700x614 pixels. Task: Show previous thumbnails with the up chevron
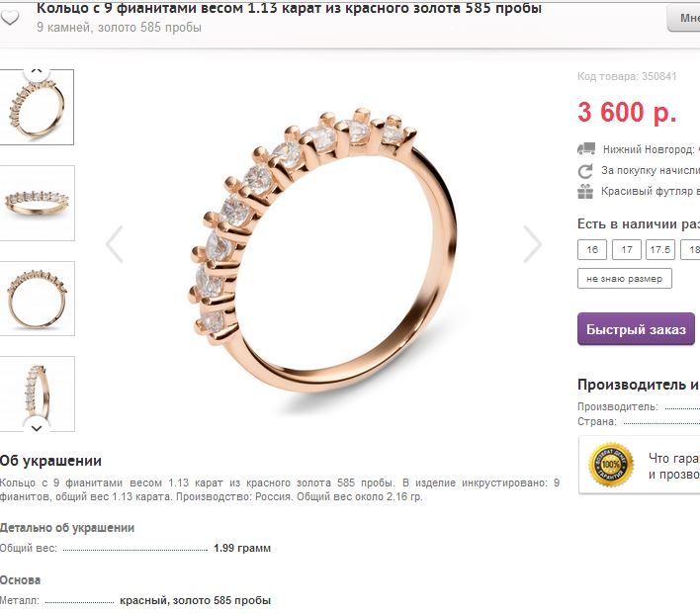pyautogui.click(x=37, y=71)
